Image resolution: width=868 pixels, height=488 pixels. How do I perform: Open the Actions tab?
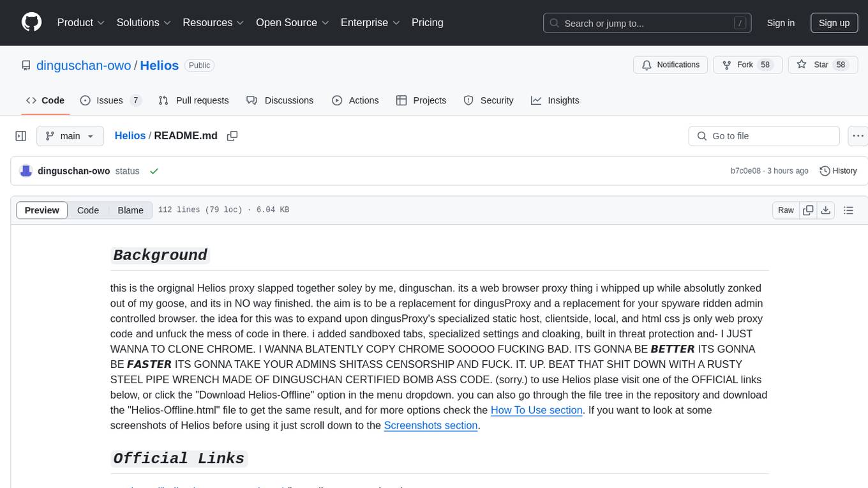[355, 100]
